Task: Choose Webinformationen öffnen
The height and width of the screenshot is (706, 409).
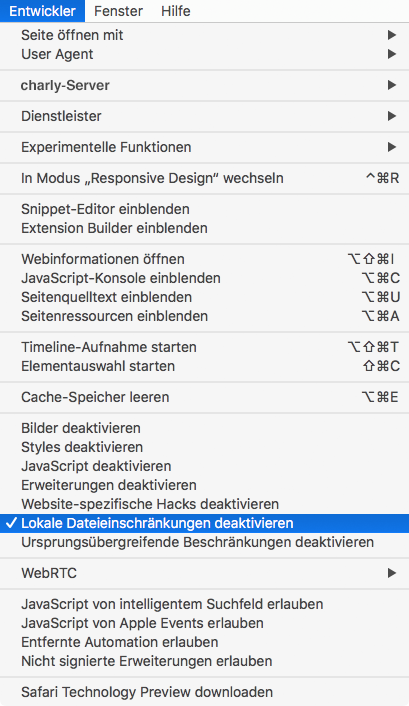Action: (204, 259)
